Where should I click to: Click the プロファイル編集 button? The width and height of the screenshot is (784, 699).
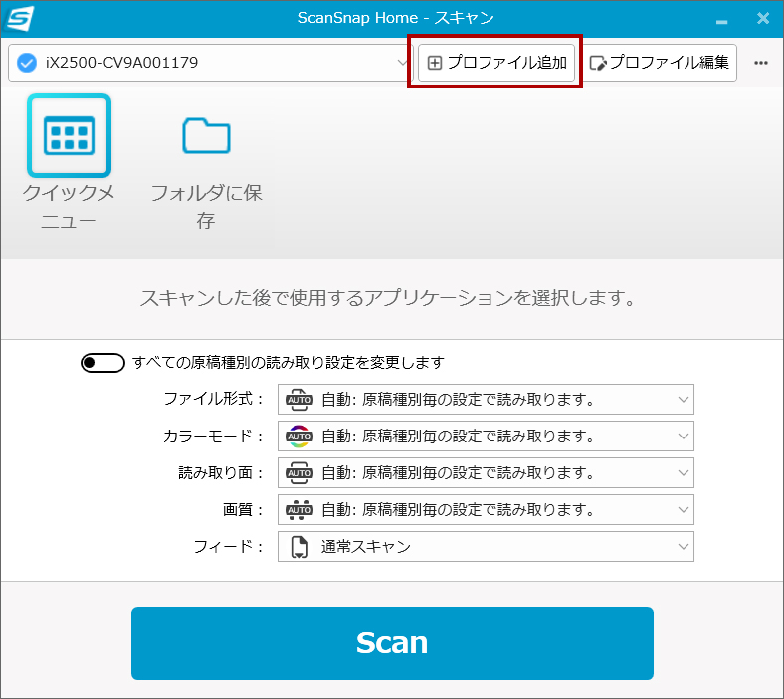click(x=660, y=63)
